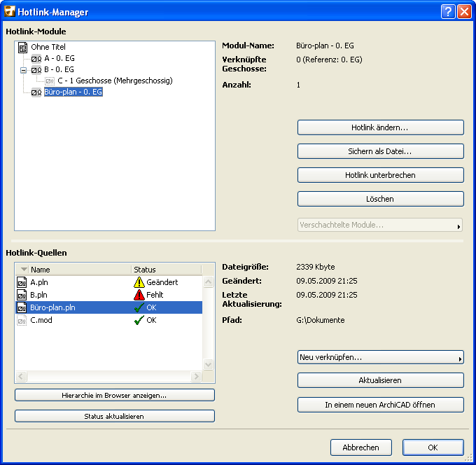476x465 pixels.
Task: Confirm with the OK button
Action: [433, 447]
